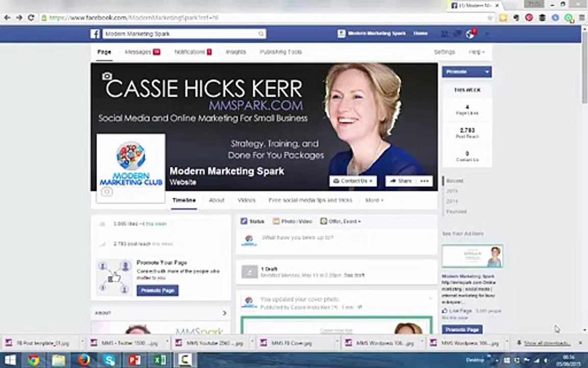Screen dimensions: 588x368
Task: Open PowerPoint from the taskbar
Action: (x=134, y=360)
